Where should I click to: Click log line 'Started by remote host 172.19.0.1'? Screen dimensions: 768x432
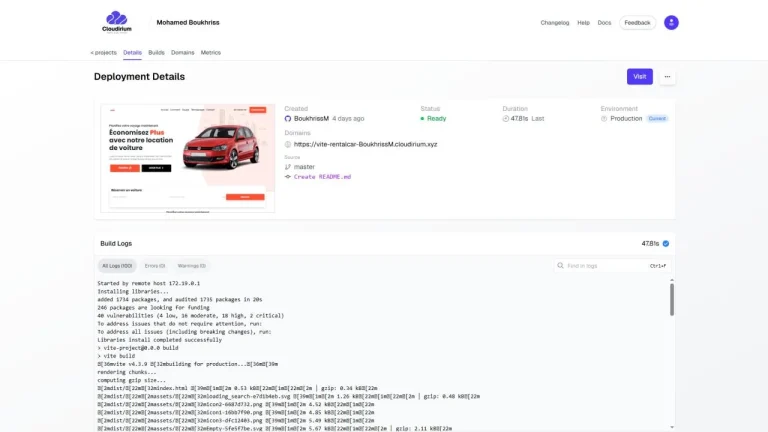[x=148, y=284]
